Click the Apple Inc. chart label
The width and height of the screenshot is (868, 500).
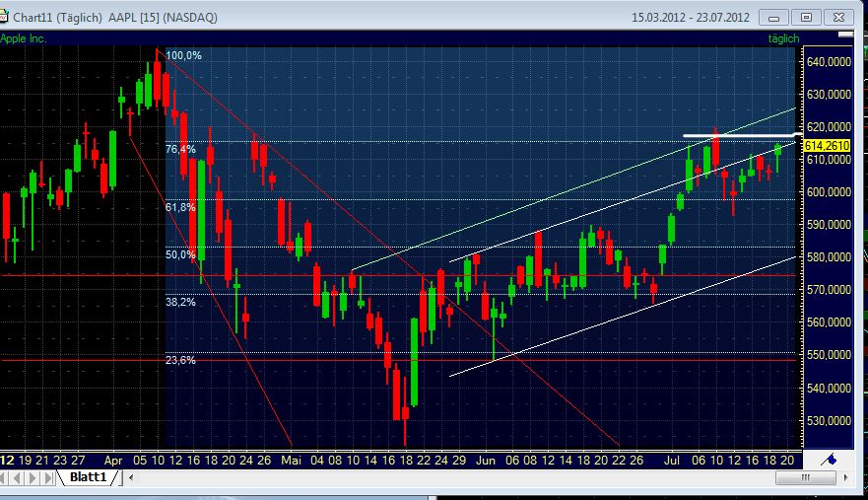click(x=24, y=38)
